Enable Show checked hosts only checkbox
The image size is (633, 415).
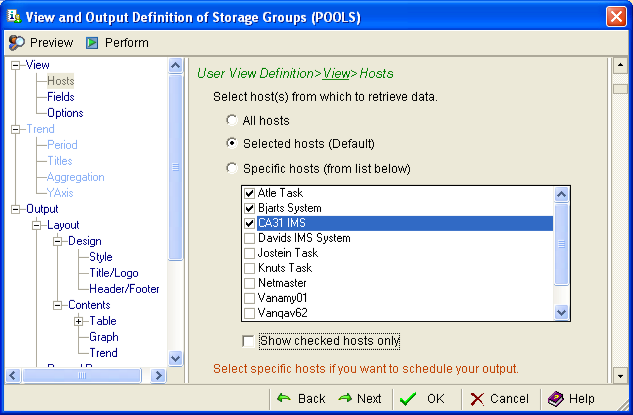249,341
